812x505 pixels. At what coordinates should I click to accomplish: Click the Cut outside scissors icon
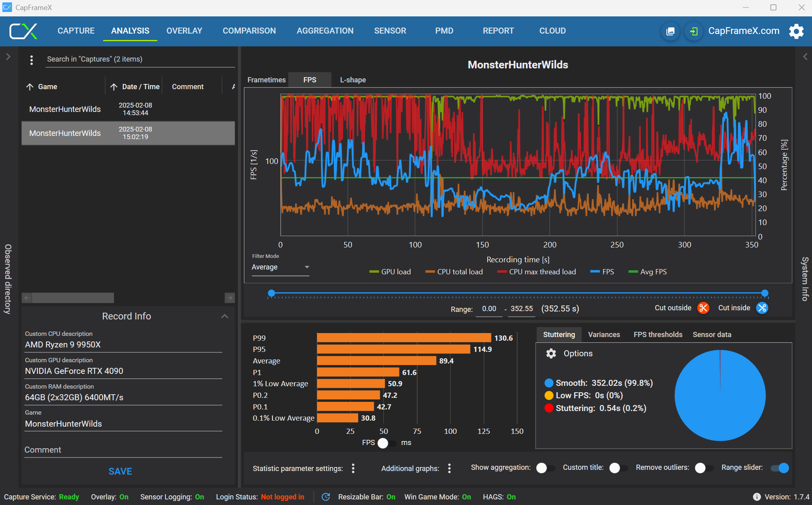click(x=703, y=308)
